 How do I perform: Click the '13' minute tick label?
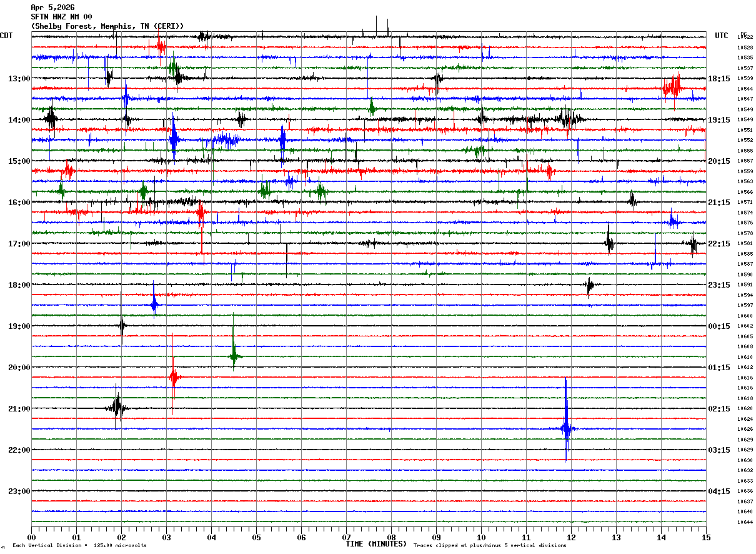616,537
